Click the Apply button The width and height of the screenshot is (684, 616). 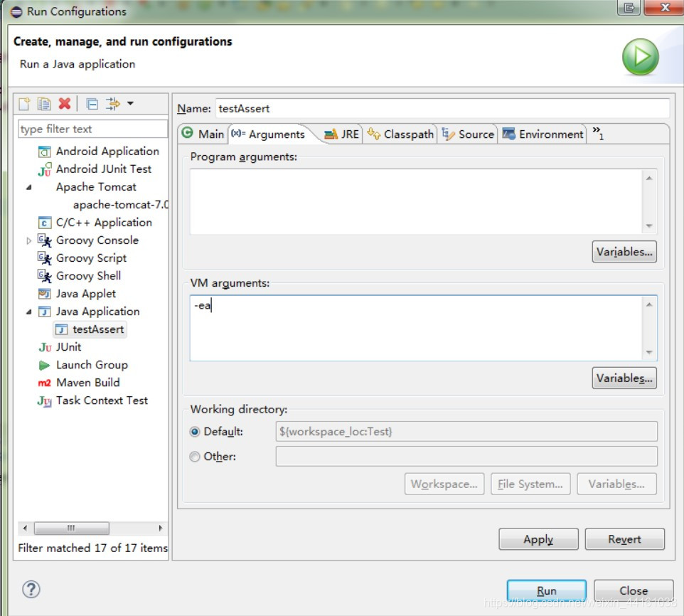tap(538, 539)
